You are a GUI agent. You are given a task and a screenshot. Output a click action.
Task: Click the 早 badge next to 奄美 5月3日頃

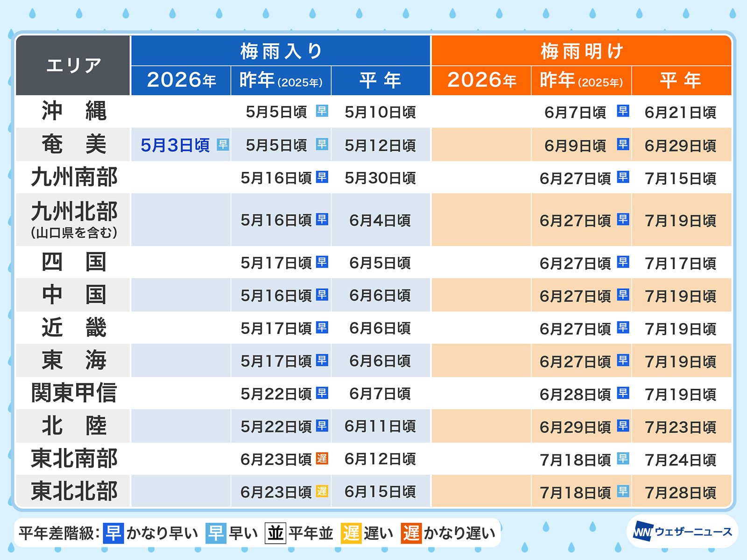click(x=223, y=145)
